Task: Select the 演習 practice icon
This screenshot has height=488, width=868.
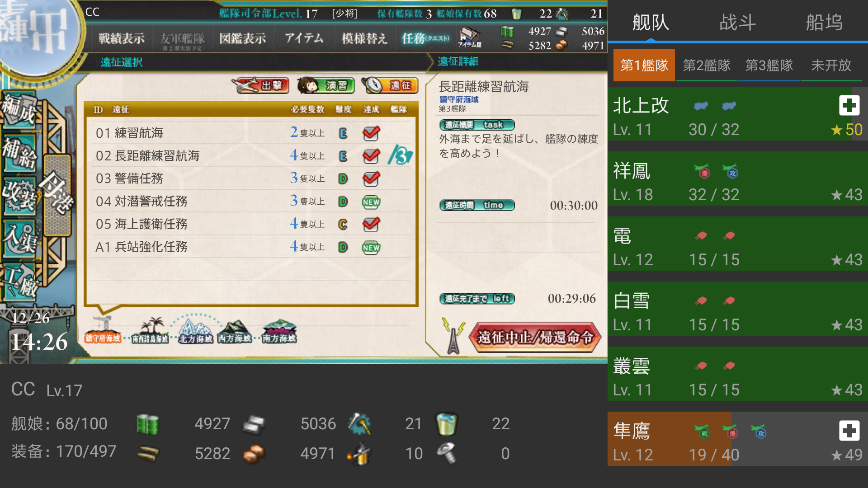Action: [325, 85]
